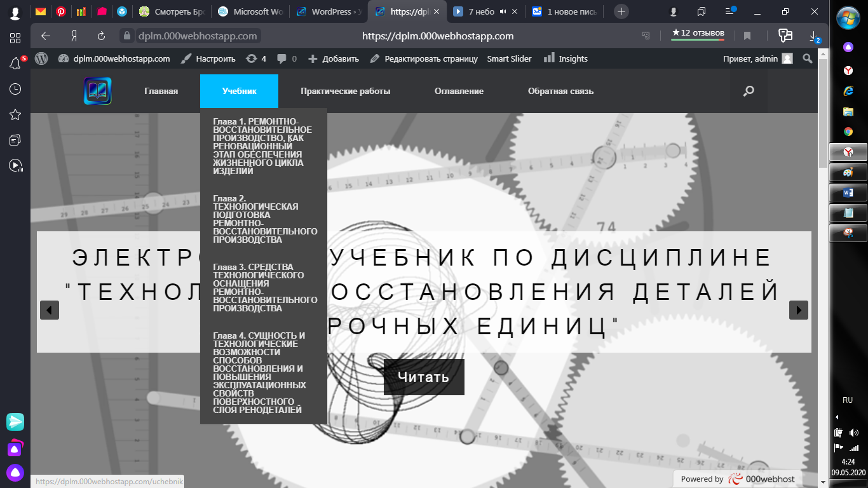868x488 pixels.
Task: Mute the 7 небо tab speaker icon
Action: click(x=503, y=11)
